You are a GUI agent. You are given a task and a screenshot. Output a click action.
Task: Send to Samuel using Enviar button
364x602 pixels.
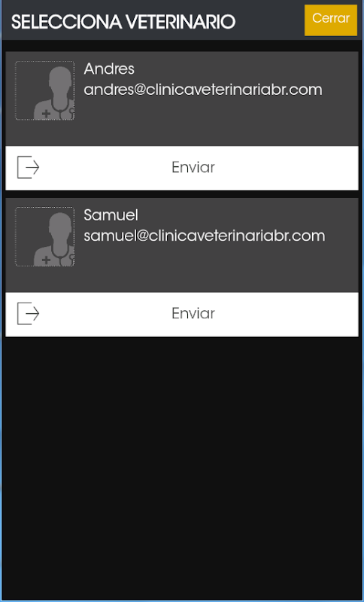[x=182, y=314]
